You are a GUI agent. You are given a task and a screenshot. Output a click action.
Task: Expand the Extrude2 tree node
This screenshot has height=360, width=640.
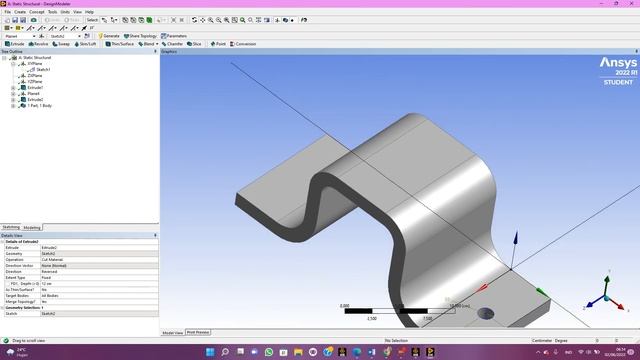pos(13,100)
